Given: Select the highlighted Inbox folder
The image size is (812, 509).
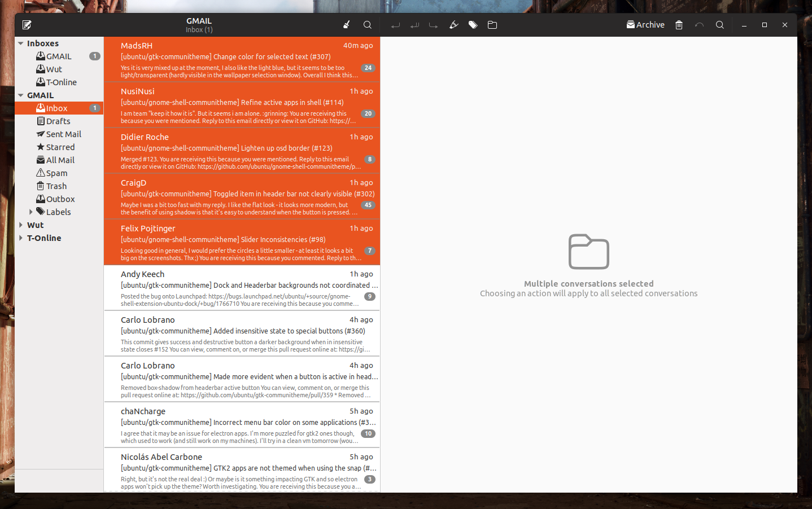Looking at the screenshot, I should point(59,108).
